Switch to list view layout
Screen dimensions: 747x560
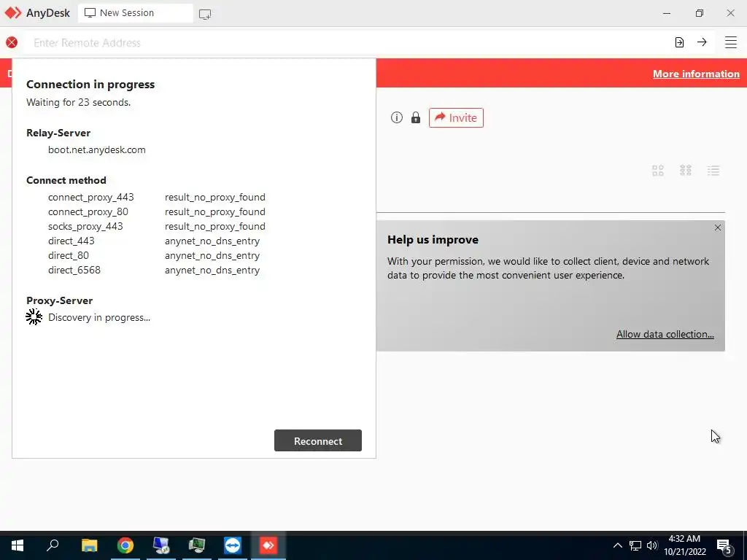point(713,171)
